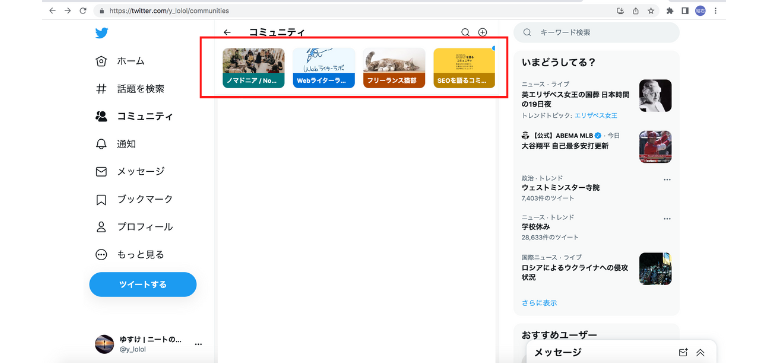This screenshot has width=768, height=363.
Task: Open ロシアによるウクライナへの侵攻 news
Action: coord(575,272)
